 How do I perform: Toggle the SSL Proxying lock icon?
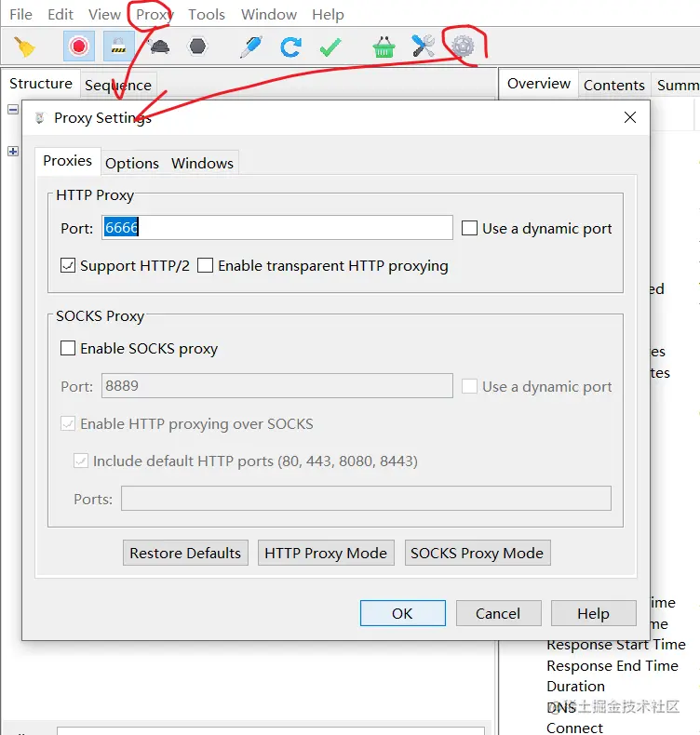118,47
